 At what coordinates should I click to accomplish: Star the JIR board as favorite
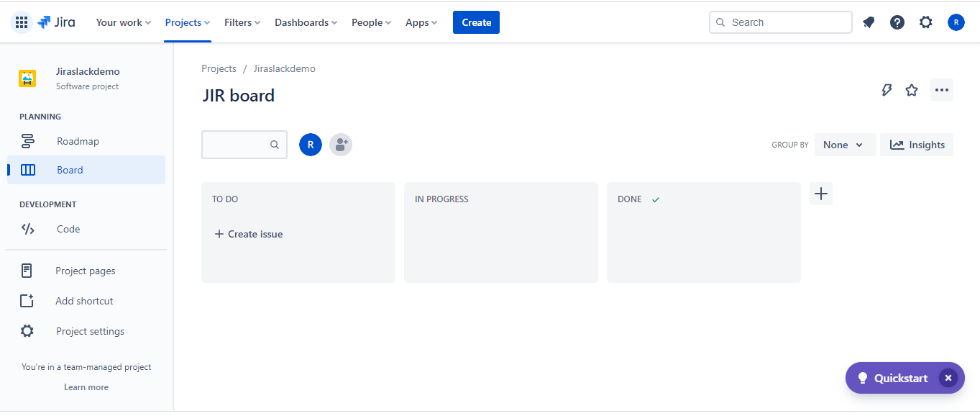pyautogui.click(x=911, y=90)
